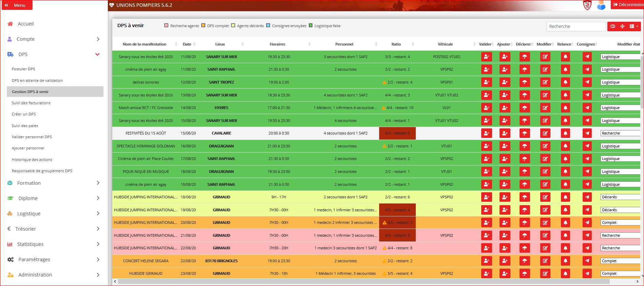Open Postuler DPS page
Image resolution: width=644 pixels, height=286 pixels.
point(23,69)
